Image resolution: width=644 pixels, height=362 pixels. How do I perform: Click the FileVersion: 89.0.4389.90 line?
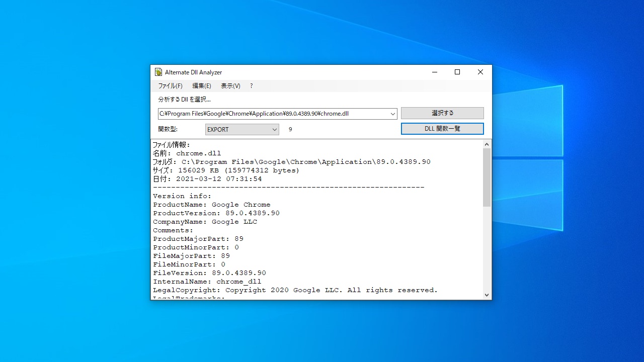(209, 273)
